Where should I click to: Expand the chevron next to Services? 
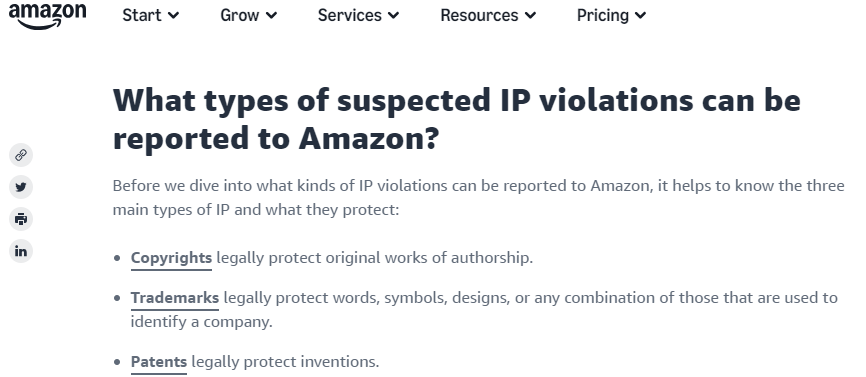393,16
